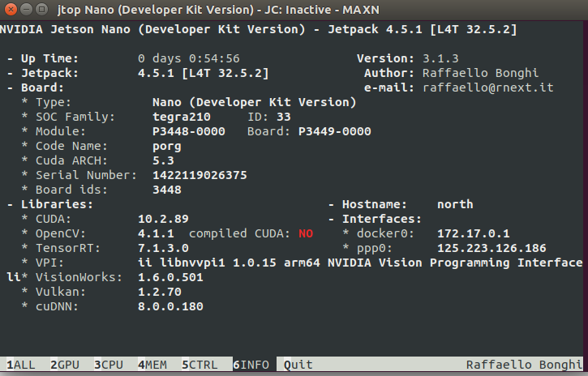Go to the 4MEM tab
Screen dimensions: 588x376
[152, 365]
